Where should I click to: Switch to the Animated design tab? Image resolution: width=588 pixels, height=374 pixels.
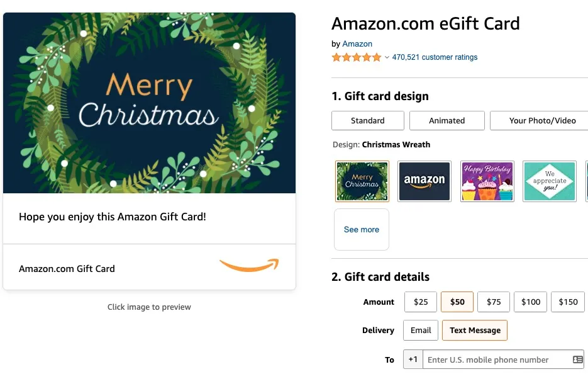pyautogui.click(x=447, y=120)
